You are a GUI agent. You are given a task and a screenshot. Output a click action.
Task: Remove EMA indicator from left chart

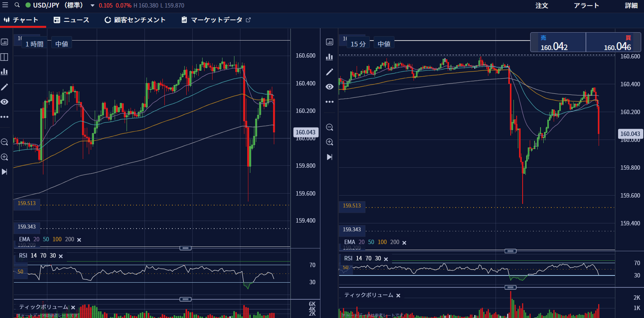pos(79,240)
